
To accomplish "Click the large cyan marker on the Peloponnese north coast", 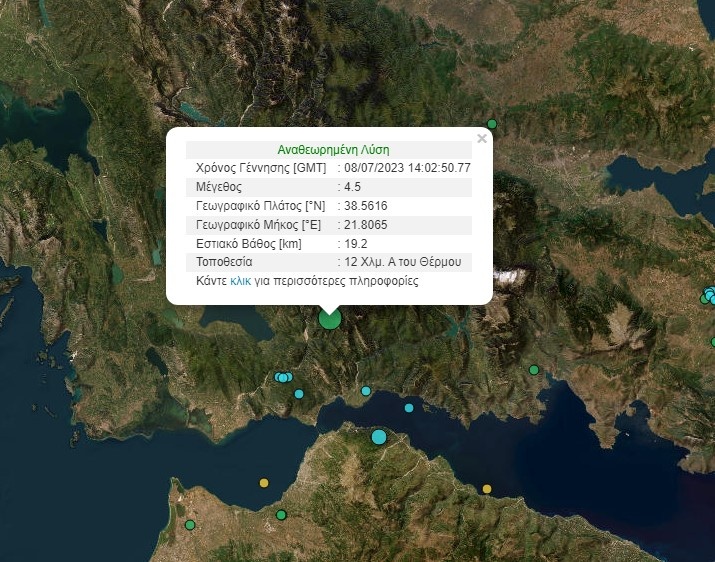I will (x=378, y=437).
